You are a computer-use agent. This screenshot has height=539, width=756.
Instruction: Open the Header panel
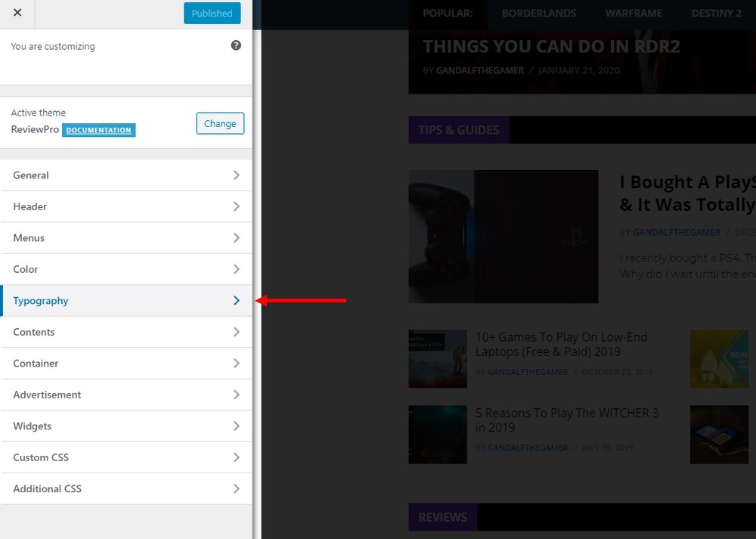(126, 206)
